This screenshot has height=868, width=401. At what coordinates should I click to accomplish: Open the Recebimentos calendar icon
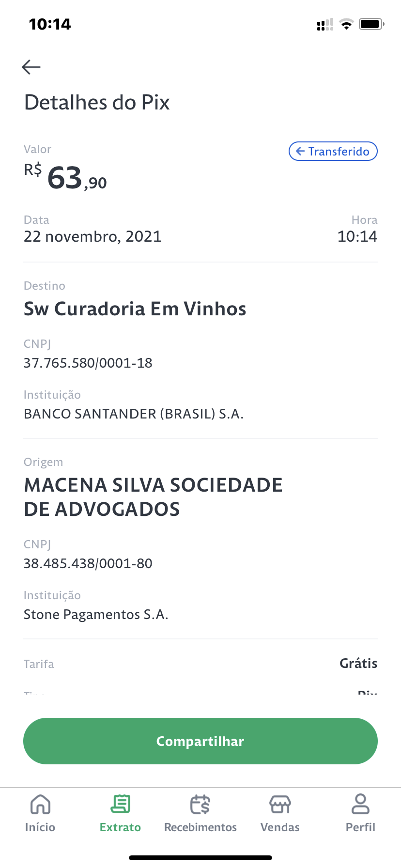coord(200,805)
